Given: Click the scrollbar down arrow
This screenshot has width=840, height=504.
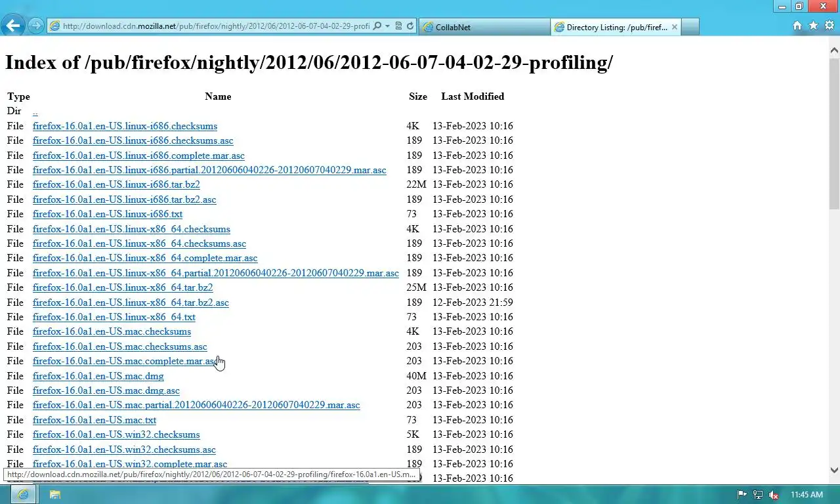Looking at the screenshot, I should click(x=834, y=470).
